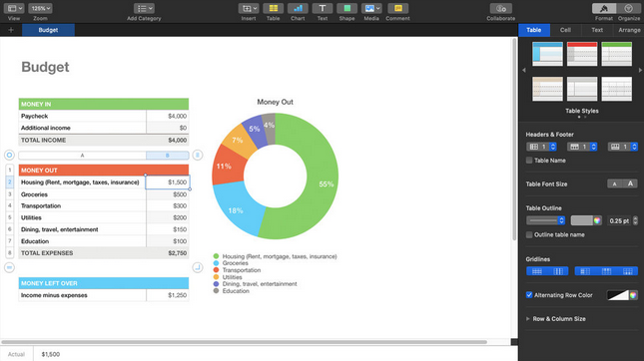
Task: Enable the Table Name checkbox
Action: pos(529,161)
